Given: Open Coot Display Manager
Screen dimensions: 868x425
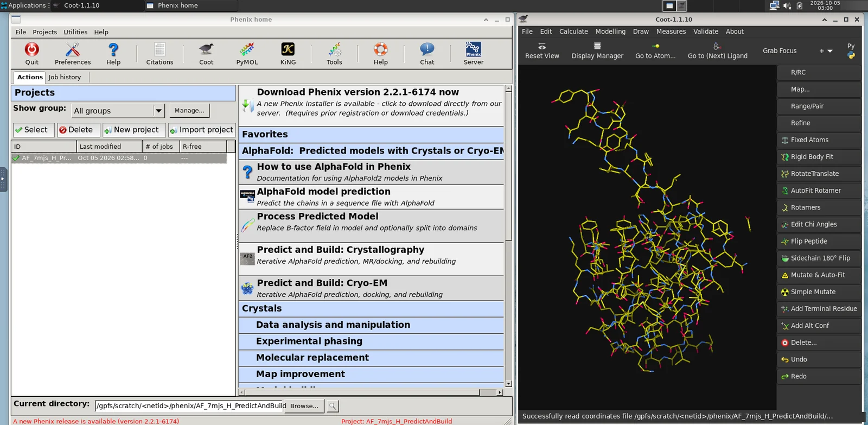Looking at the screenshot, I should pyautogui.click(x=597, y=51).
